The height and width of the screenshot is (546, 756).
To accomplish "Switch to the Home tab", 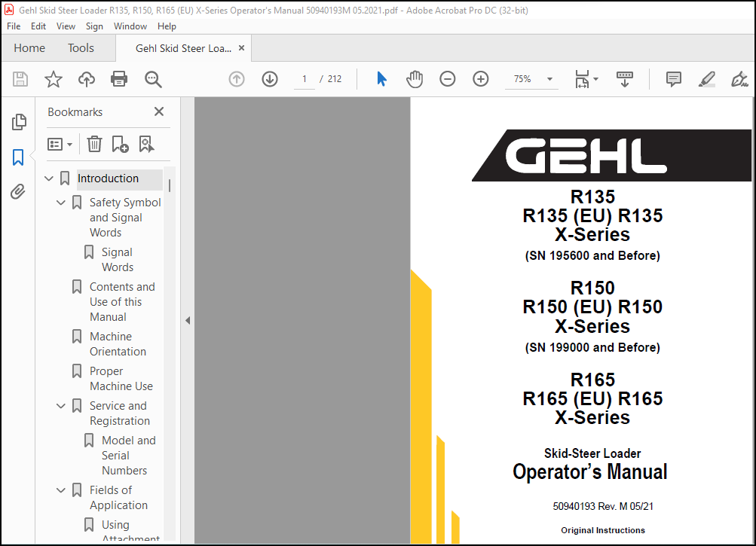I will 29,47.
